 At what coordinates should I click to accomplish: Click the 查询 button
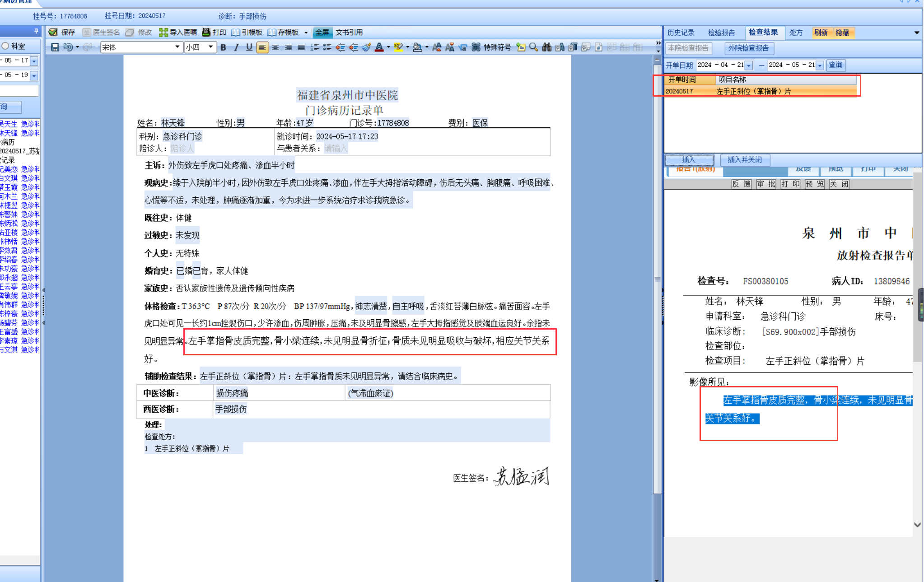point(835,65)
